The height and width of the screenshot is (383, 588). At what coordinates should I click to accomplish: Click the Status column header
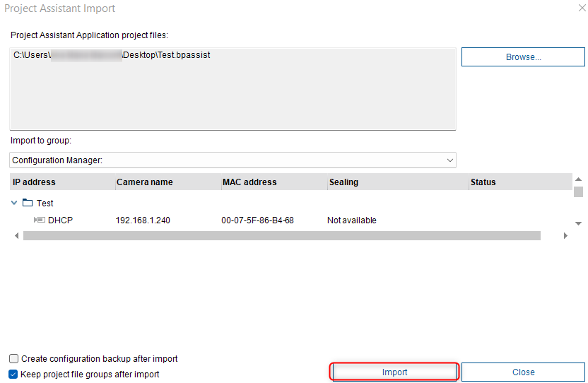[x=483, y=182]
